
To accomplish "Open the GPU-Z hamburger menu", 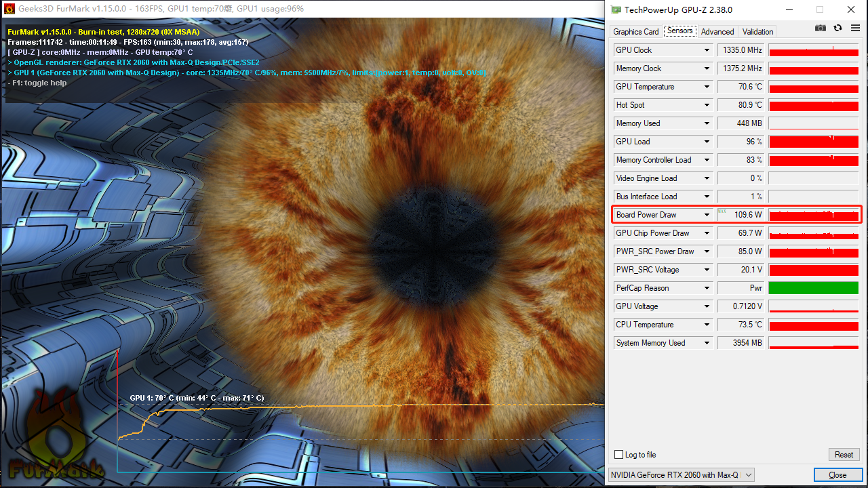I will (x=854, y=28).
